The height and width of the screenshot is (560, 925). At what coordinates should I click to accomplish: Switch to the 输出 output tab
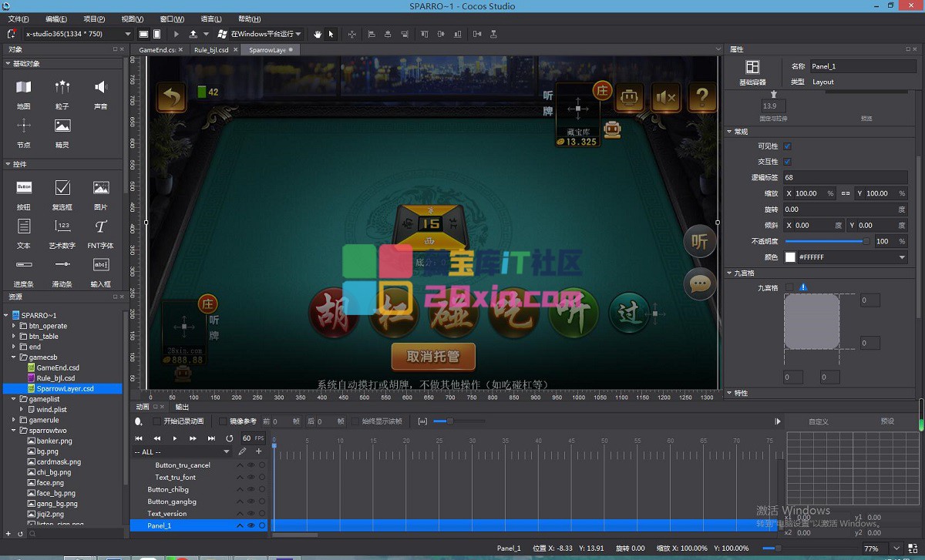click(182, 407)
